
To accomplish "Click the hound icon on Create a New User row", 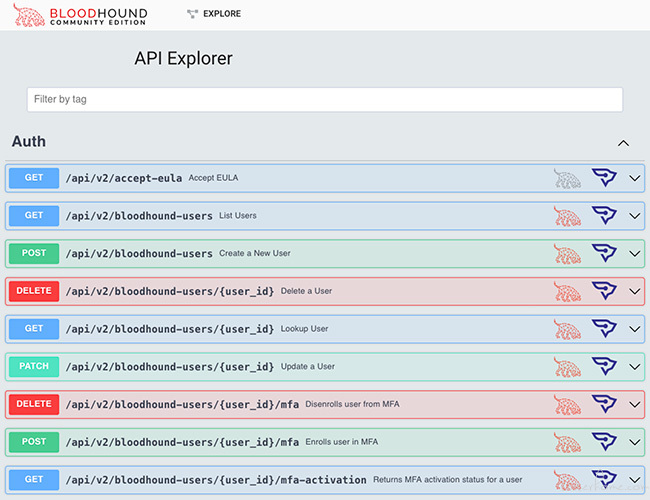I will pos(567,254).
